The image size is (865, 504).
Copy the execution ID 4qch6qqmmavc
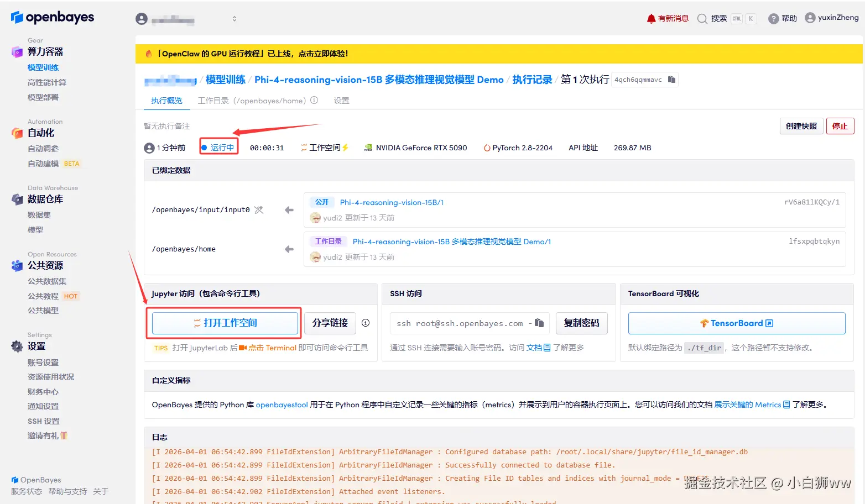point(671,80)
